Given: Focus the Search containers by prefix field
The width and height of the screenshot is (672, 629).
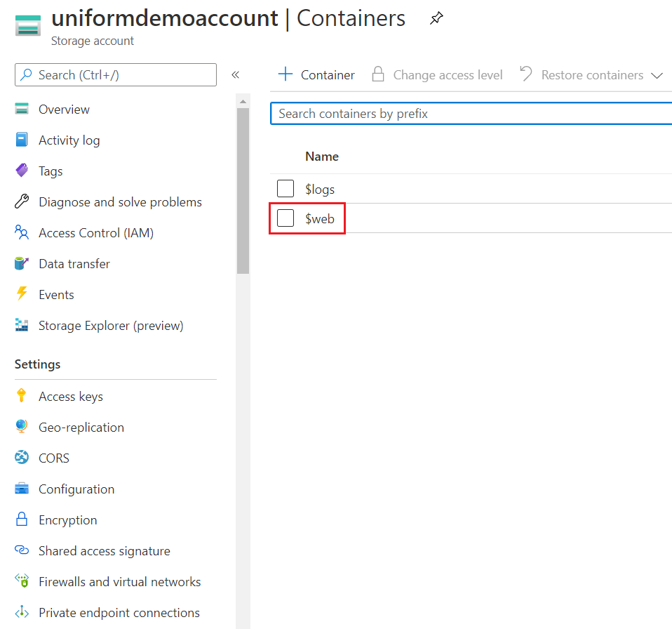Looking at the screenshot, I should click(x=471, y=114).
